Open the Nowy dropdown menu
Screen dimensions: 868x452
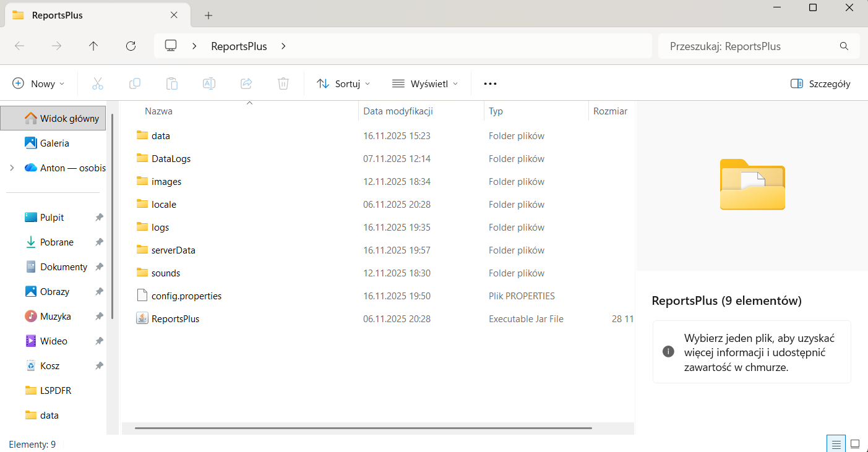[x=38, y=83]
